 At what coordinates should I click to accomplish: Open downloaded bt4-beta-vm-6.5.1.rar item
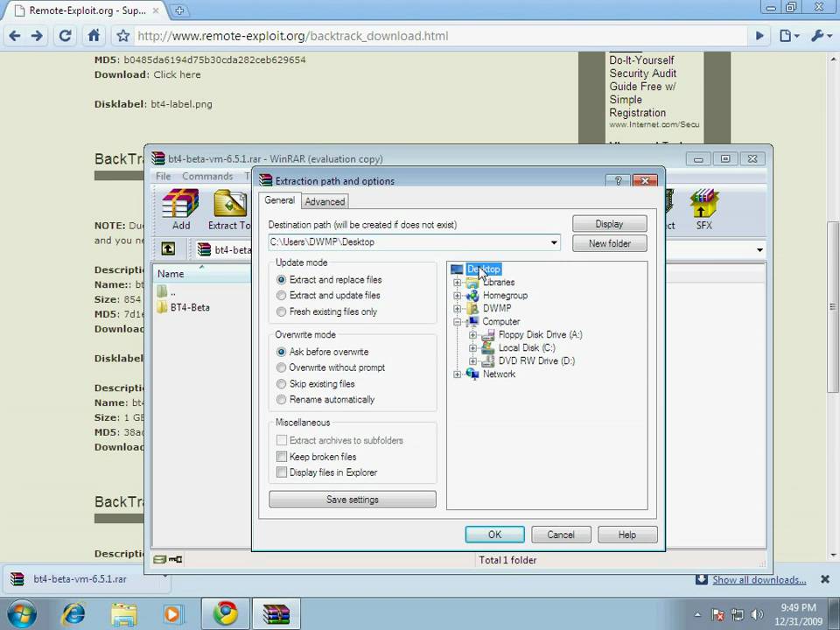[80, 579]
